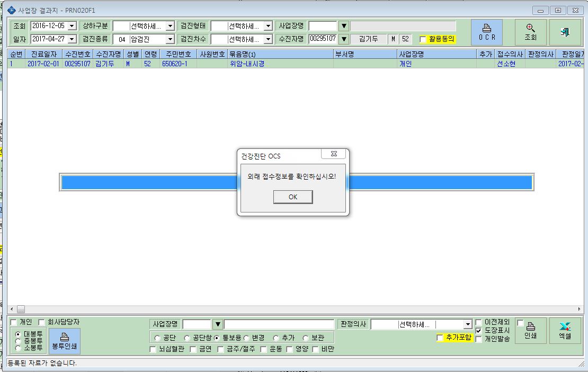Open the 검진종류 암검진 dropdown
Image resolution: width=588 pixels, height=372 pixels.
pos(170,39)
